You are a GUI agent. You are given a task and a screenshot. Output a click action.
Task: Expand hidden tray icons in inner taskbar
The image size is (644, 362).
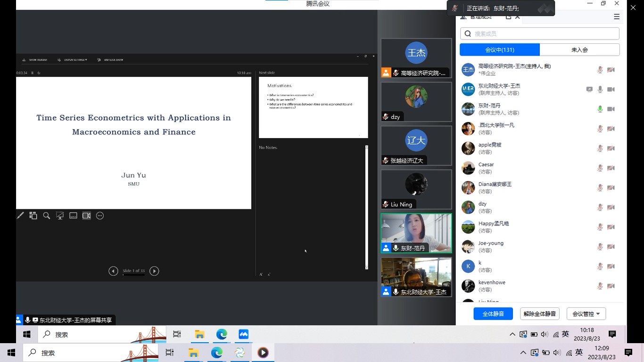(x=512, y=334)
